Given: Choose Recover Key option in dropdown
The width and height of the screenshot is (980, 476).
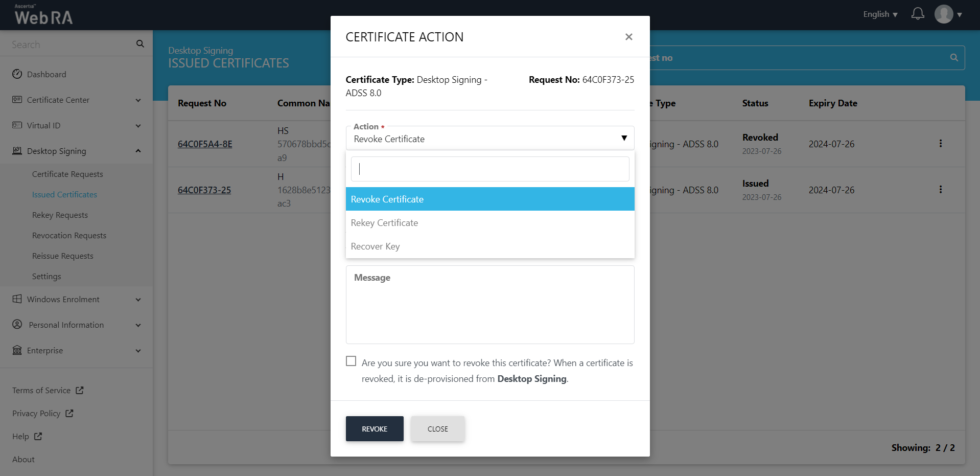Looking at the screenshot, I should (376, 246).
